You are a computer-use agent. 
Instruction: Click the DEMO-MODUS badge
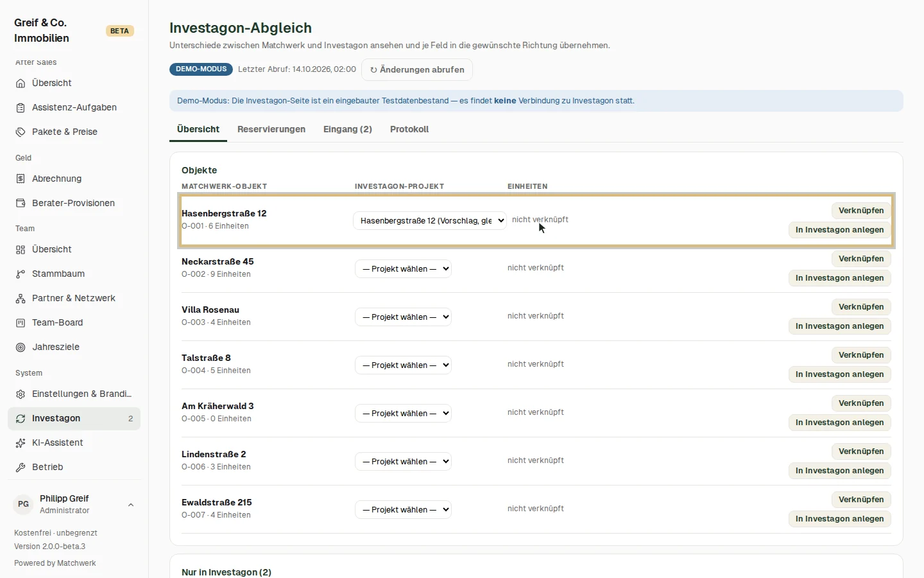click(201, 69)
